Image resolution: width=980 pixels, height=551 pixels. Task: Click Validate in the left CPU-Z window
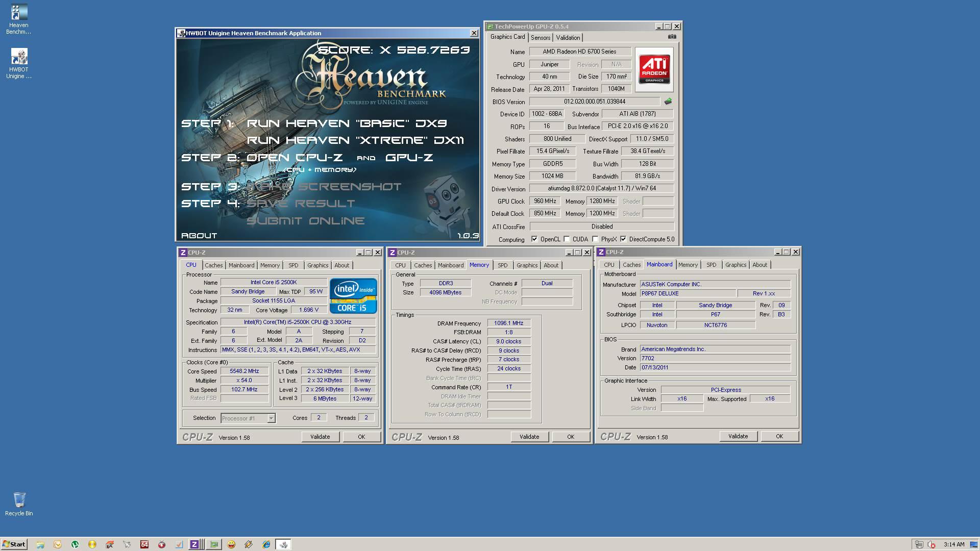(320, 437)
